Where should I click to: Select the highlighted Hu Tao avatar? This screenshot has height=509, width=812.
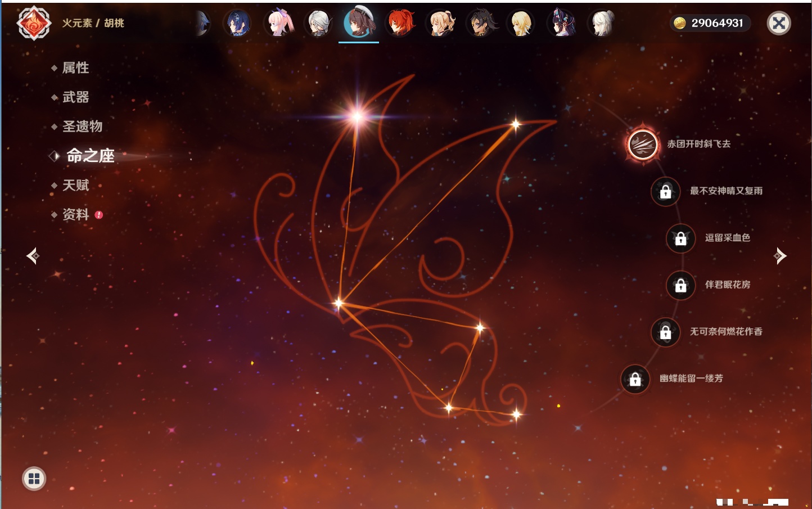click(x=359, y=22)
